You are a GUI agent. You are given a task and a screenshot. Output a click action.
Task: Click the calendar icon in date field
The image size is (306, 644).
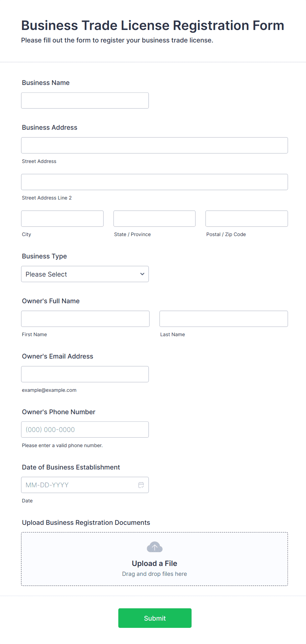(x=141, y=485)
